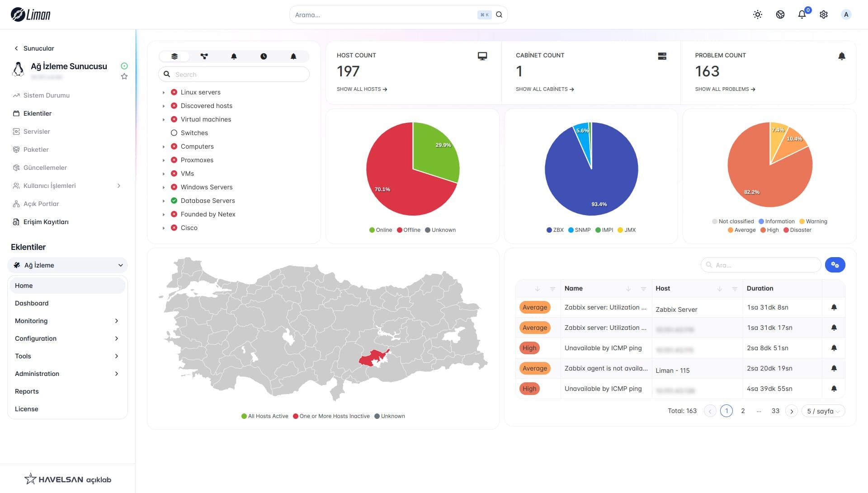868x493 pixels.
Task: Open the table settings gear next to Ara search
Action: pos(835,265)
